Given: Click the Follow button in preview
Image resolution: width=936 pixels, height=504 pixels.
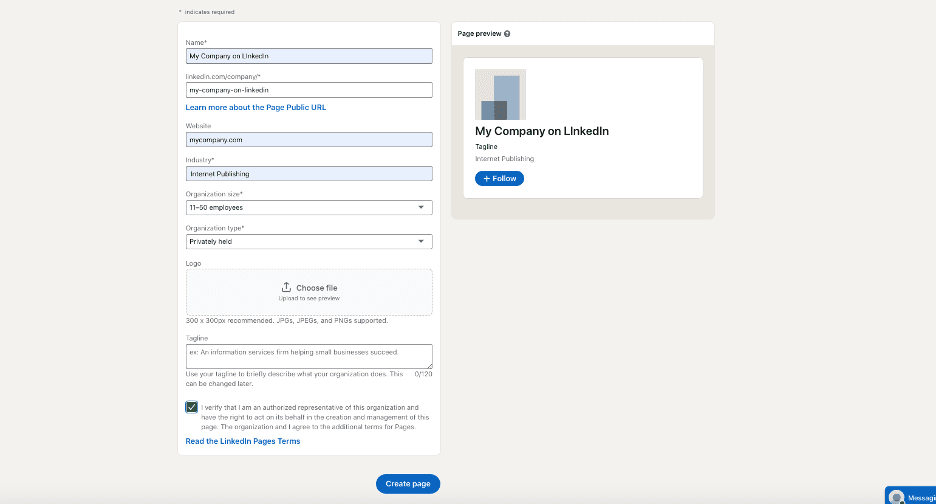Looking at the screenshot, I should point(500,179).
